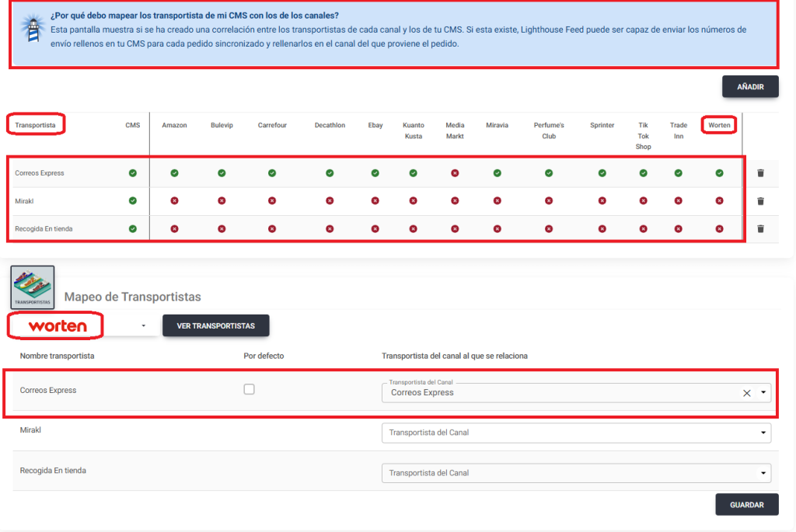Click Correos Express CMS green check
Image resolution: width=796 pixels, height=532 pixels.
click(132, 173)
